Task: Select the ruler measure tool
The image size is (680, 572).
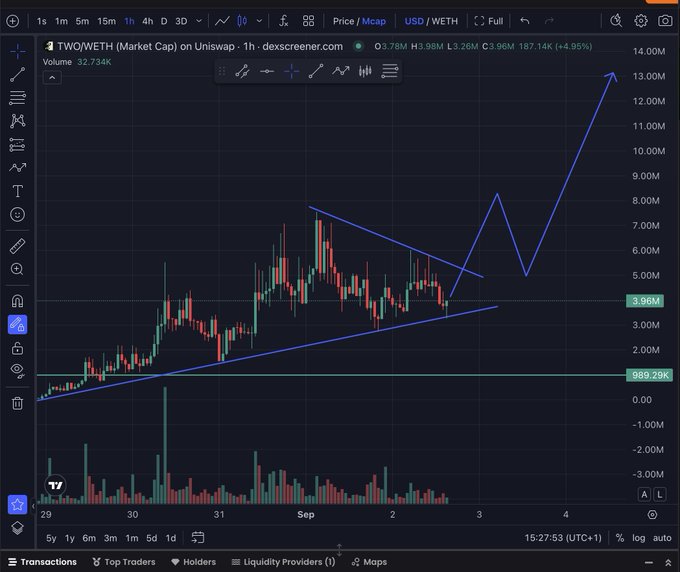Action: pyautogui.click(x=17, y=246)
